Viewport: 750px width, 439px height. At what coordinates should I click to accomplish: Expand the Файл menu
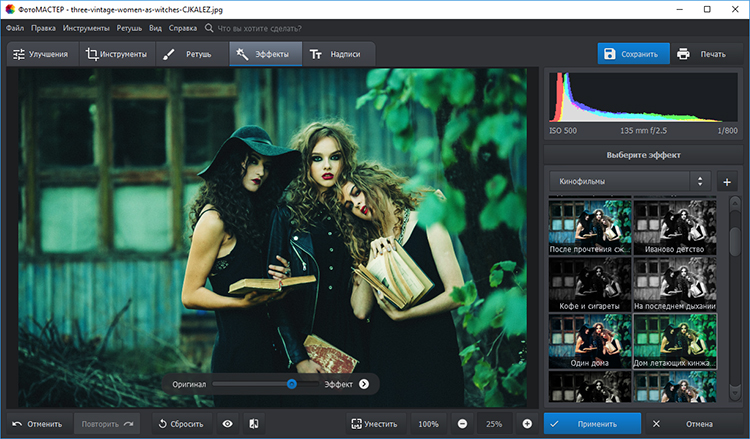[x=14, y=28]
